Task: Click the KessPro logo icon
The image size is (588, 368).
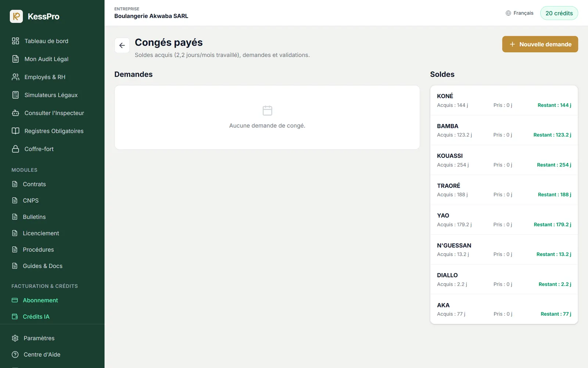Action: click(16, 16)
